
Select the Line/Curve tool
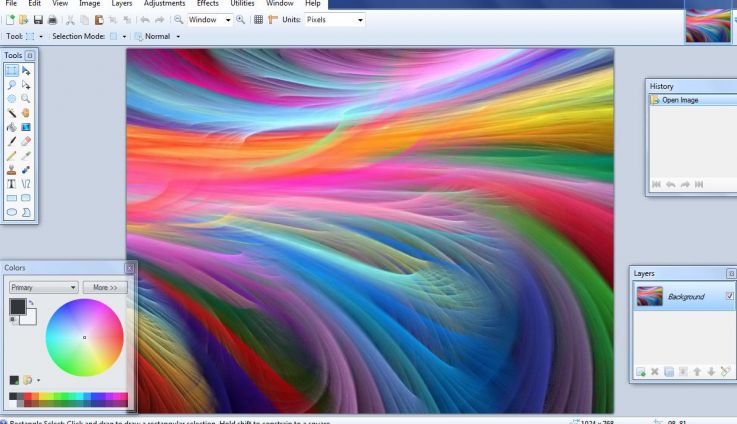pyautogui.click(x=26, y=184)
